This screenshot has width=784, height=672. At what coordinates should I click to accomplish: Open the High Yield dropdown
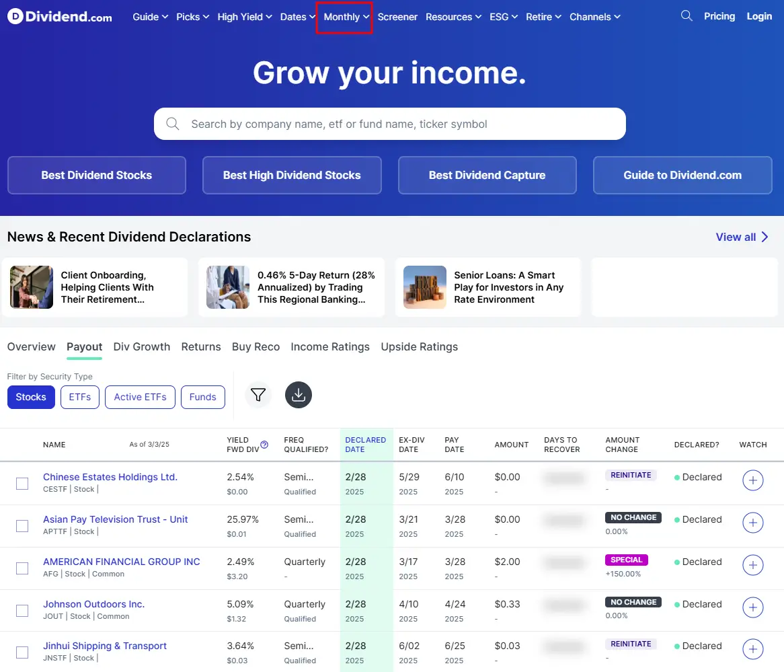pos(245,17)
